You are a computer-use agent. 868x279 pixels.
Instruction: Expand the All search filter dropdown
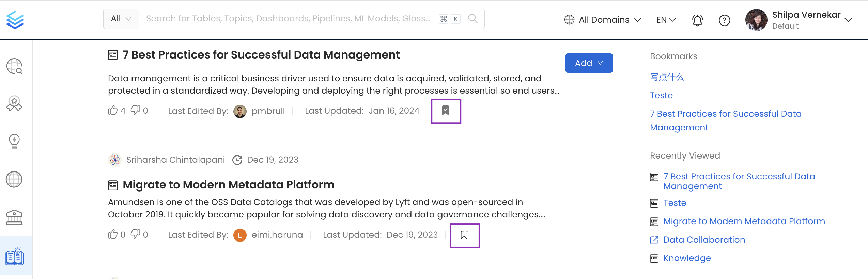(x=121, y=19)
